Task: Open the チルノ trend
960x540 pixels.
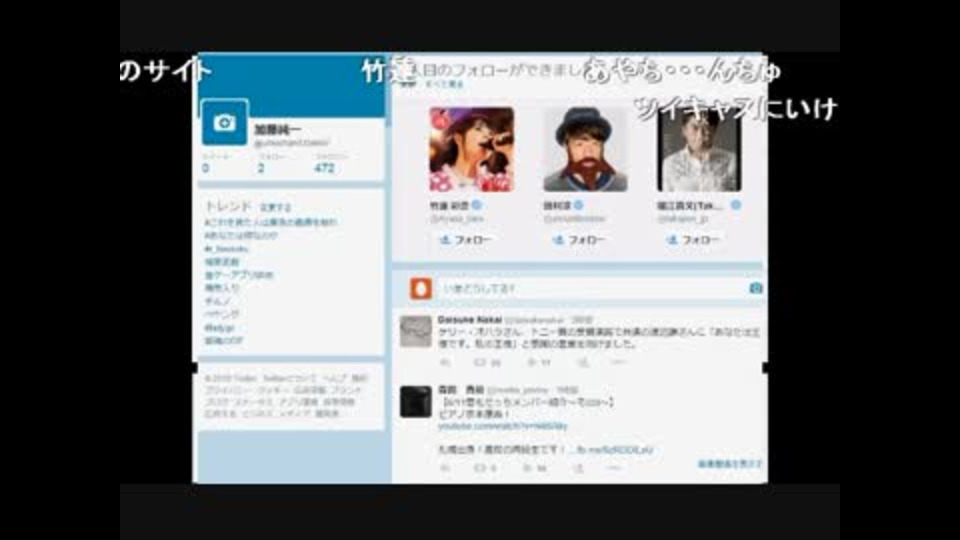Action: pos(217,301)
